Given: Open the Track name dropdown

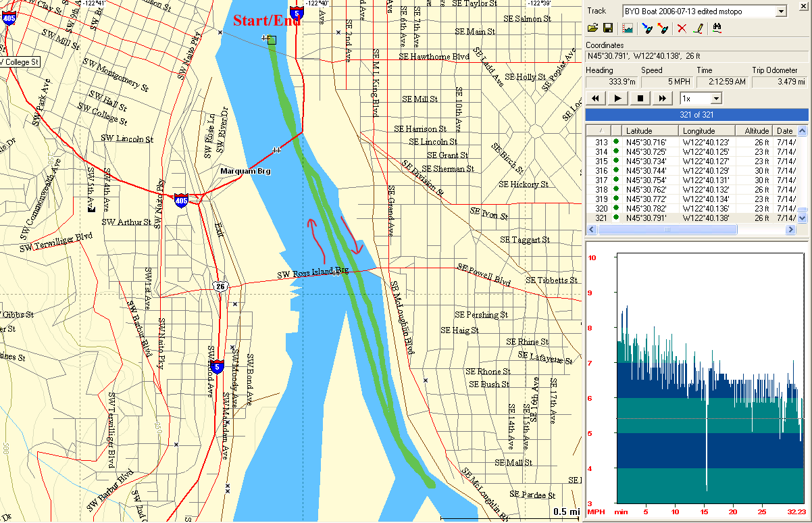Looking at the screenshot, I should click(x=781, y=11).
